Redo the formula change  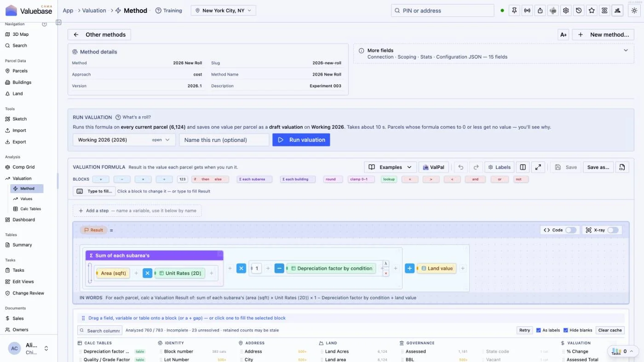(x=476, y=167)
